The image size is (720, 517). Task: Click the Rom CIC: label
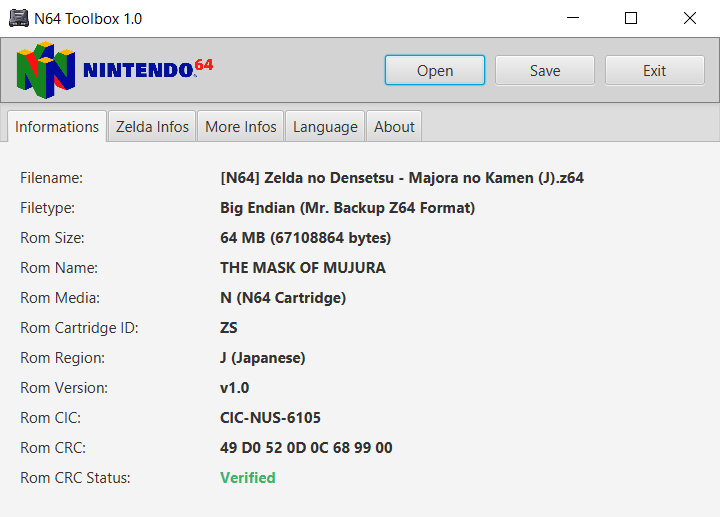(x=51, y=418)
